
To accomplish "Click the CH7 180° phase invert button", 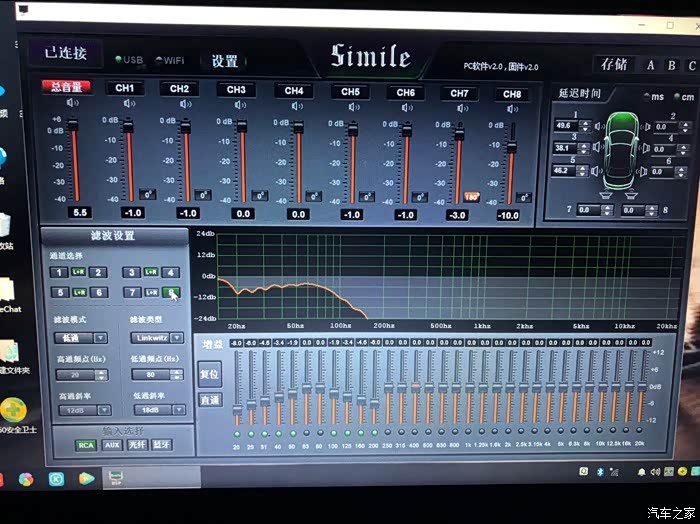I will tap(470, 197).
